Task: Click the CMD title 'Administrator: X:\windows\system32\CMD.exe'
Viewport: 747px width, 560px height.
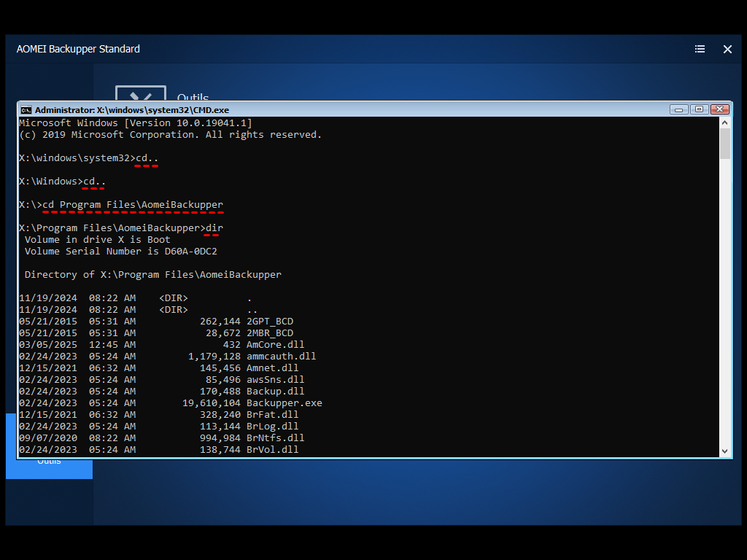Action: point(132,110)
